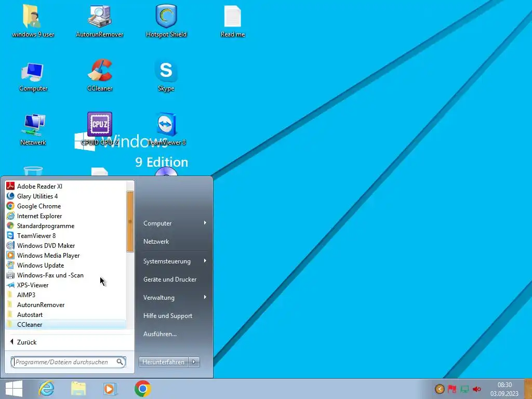
Task: Open Hilfe und Support
Action: point(175,315)
